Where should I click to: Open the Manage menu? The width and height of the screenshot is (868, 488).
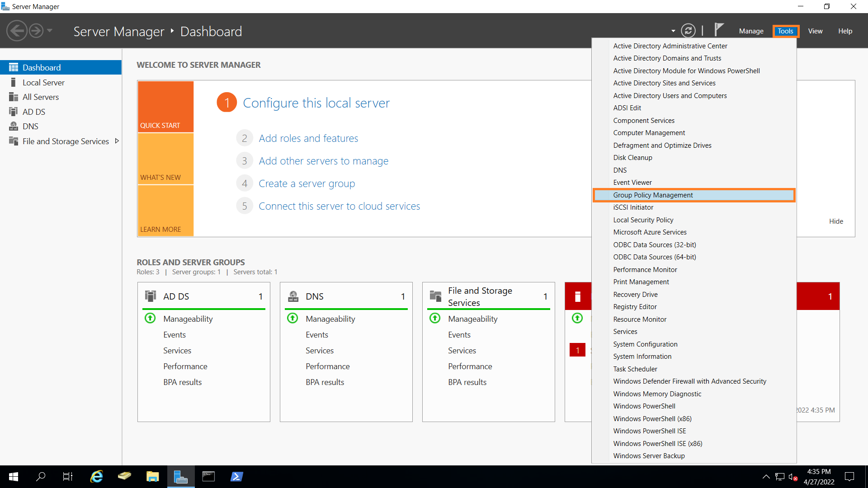click(x=751, y=31)
